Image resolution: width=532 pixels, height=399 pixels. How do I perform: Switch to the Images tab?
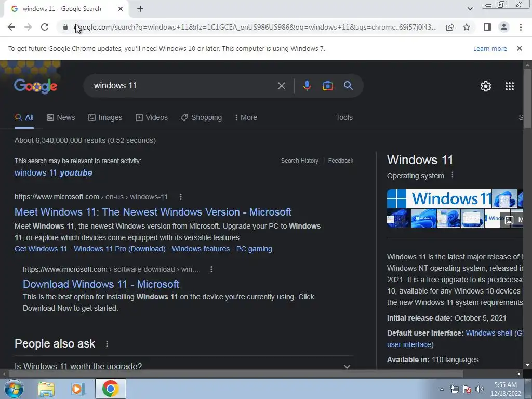(105, 117)
